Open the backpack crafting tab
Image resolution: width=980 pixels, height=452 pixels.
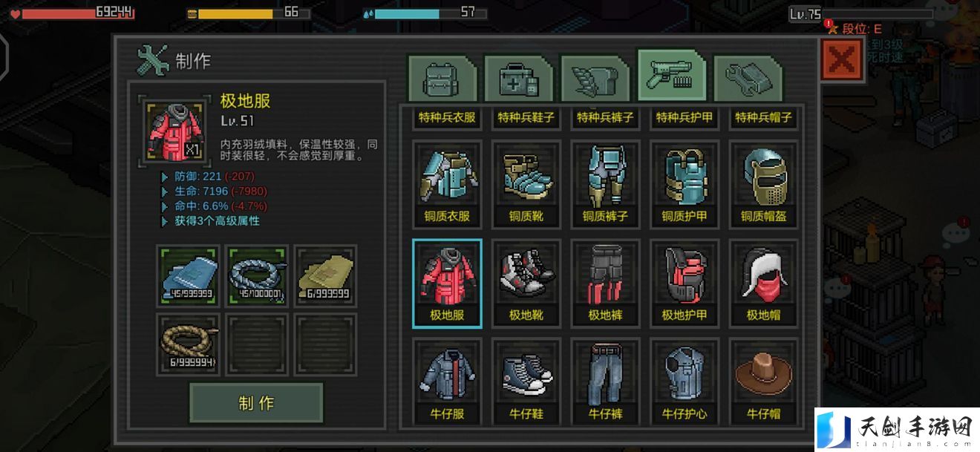442,79
